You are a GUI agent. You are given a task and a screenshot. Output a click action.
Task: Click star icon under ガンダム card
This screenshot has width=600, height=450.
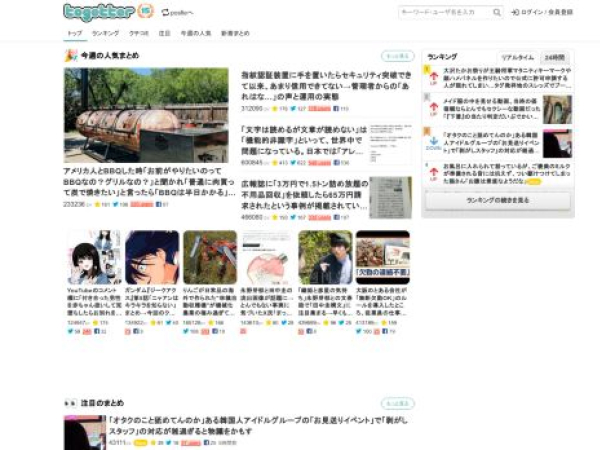pyautogui.click(x=153, y=323)
